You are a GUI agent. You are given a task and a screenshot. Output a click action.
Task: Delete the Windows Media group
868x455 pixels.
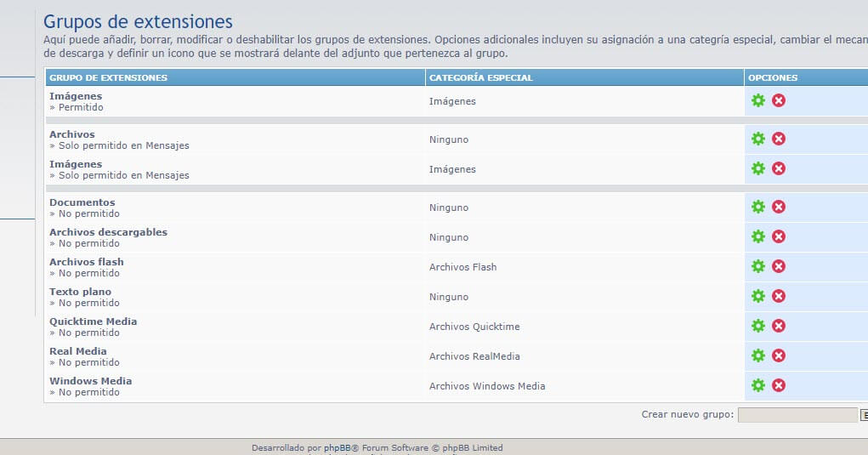pyautogui.click(x=779, y=385)
